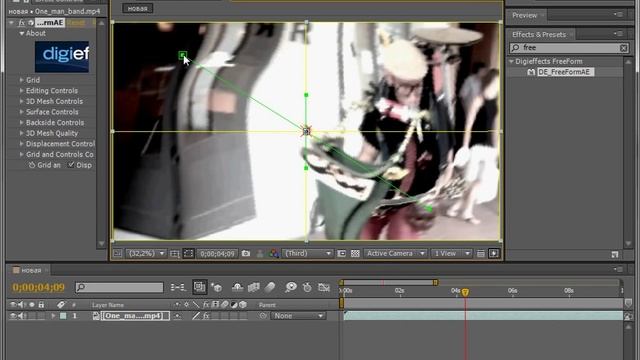Click the current time indicator marker
This screenshot has width=640, height=360.
pyautogui.click(x=465, y=292)
